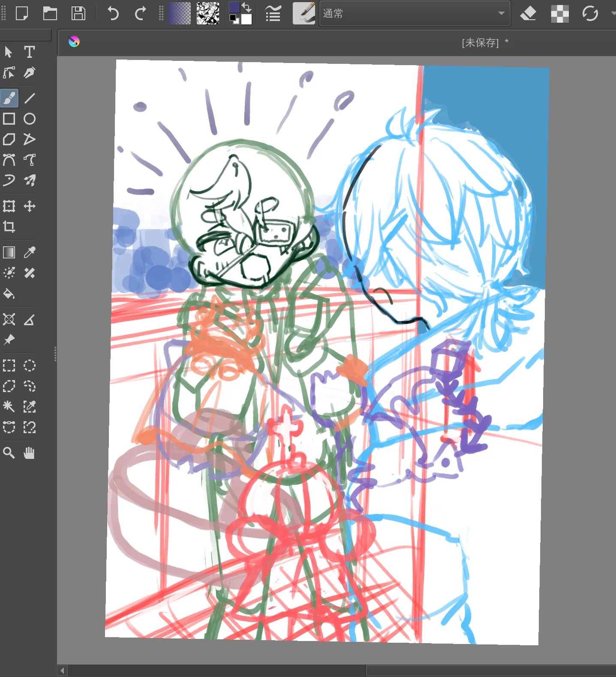Select the Reference Images pin tool
Screen dimensions: 616x677
pyautogui.click(x=9, y=340)
